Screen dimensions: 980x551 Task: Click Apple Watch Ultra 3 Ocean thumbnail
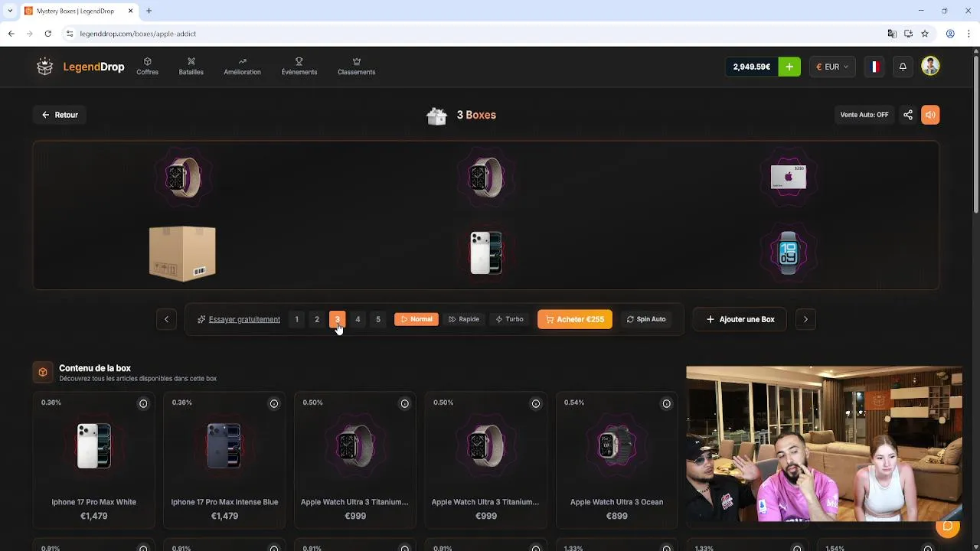[616, 445]
